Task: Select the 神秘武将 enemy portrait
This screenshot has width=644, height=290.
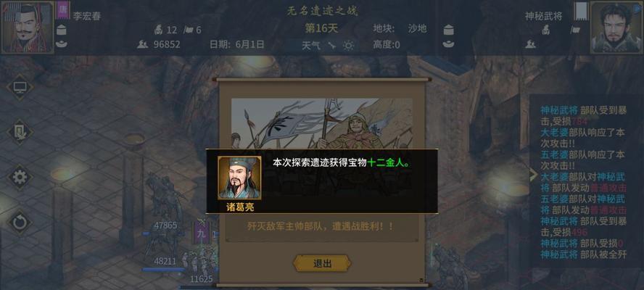Action: [x=616, y=27]
